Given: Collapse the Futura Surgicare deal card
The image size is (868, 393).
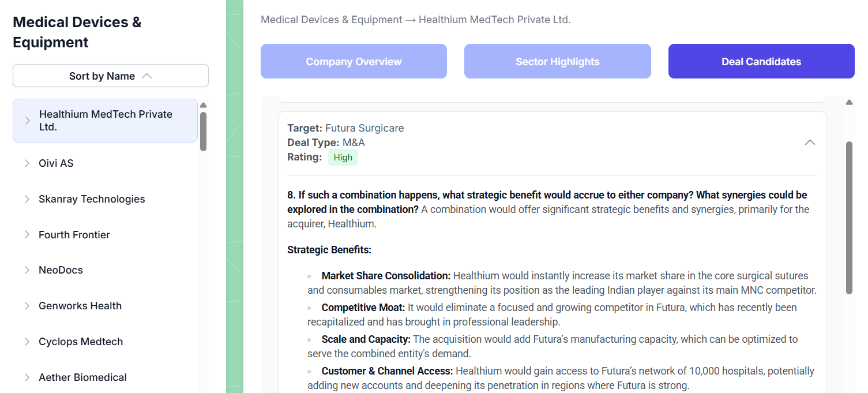Looking at the screenshot, I should 810,143.
